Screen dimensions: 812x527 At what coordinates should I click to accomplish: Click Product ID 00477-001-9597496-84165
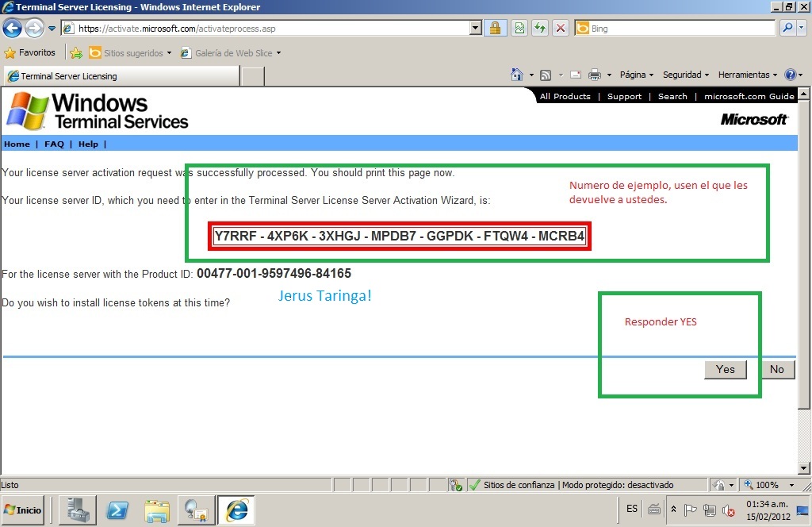274,274
